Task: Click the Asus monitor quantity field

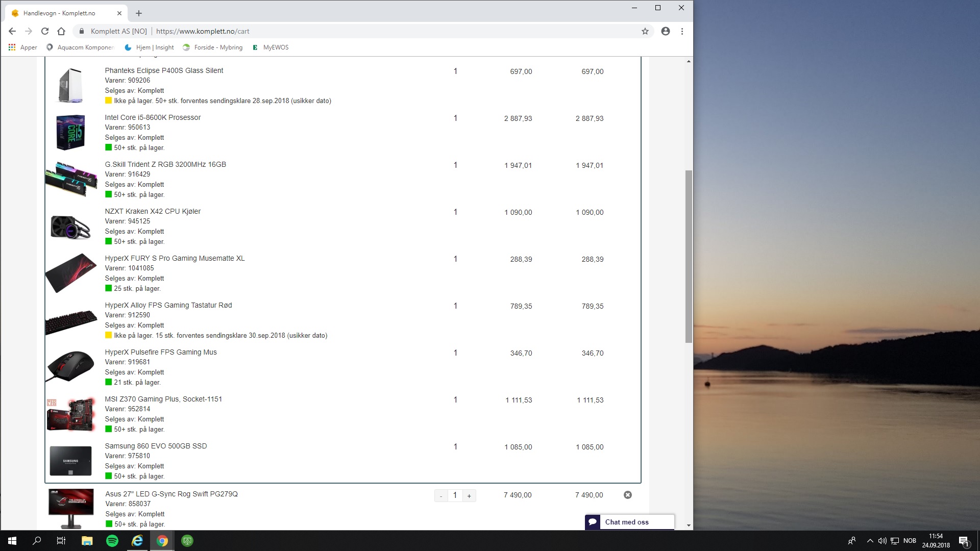Action: pos(455,495)
